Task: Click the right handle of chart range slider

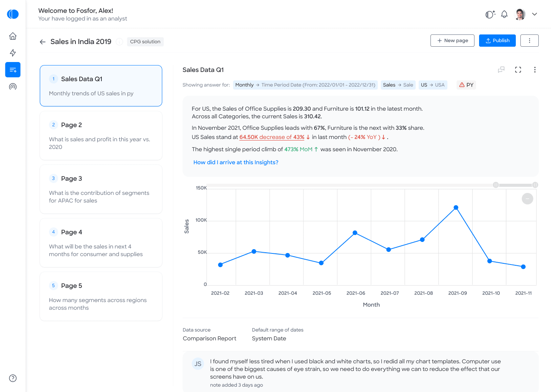Action: click(x=535, y=185)
